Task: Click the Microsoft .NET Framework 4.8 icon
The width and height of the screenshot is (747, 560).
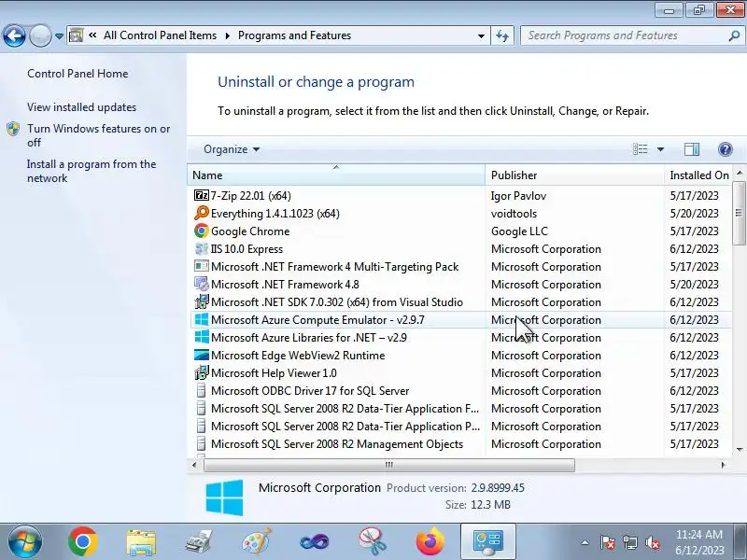Action: [202, 285]
